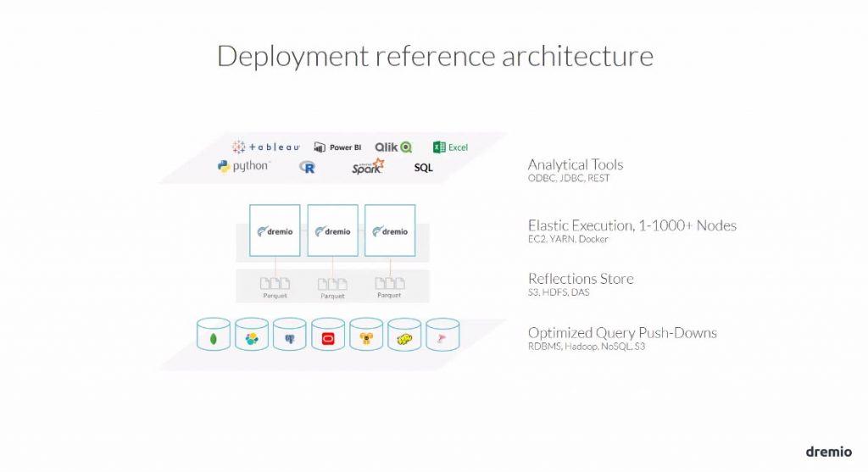868x472 pixels.
Task: Click the red Oracle database cylinder
Action: [328, 336]
